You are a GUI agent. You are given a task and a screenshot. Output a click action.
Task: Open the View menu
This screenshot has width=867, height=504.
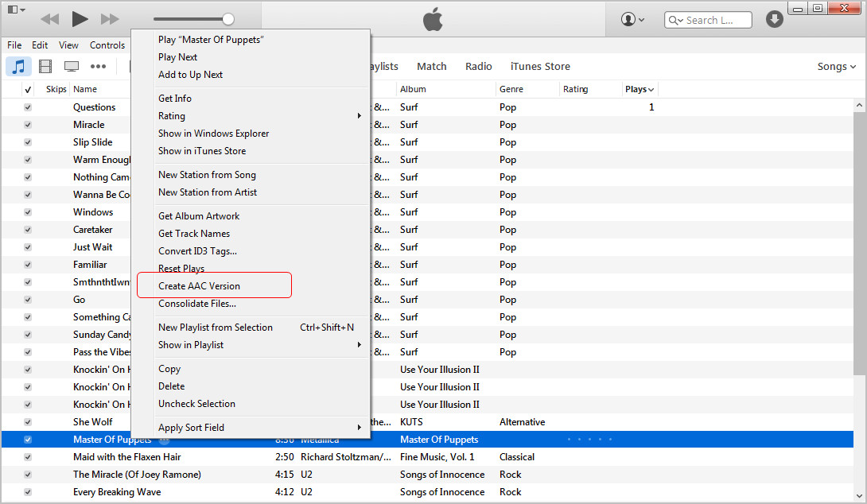pyautogui.click(x=68, y=45)
